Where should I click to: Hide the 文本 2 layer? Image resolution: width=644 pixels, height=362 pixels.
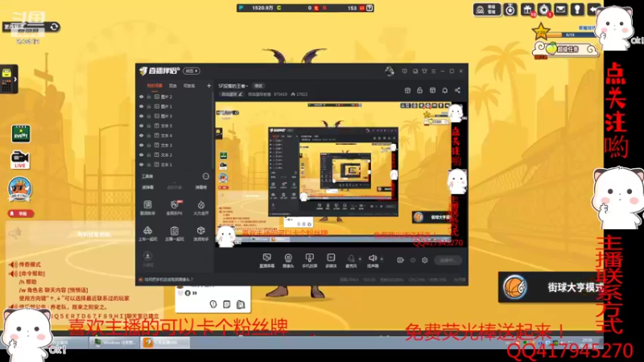pos(142,154)
